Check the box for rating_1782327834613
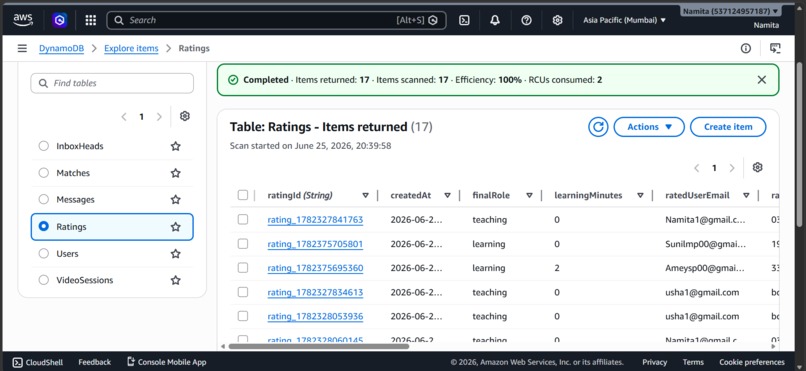The height and width of the screenshot is (371, 806). point(243,292)
